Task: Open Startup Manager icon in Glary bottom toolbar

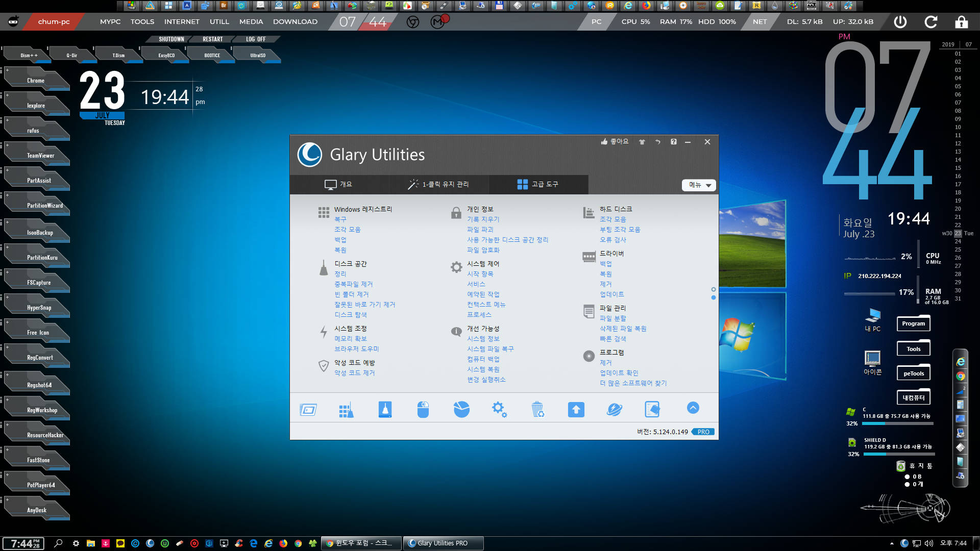Action: (x=308, y=409)
